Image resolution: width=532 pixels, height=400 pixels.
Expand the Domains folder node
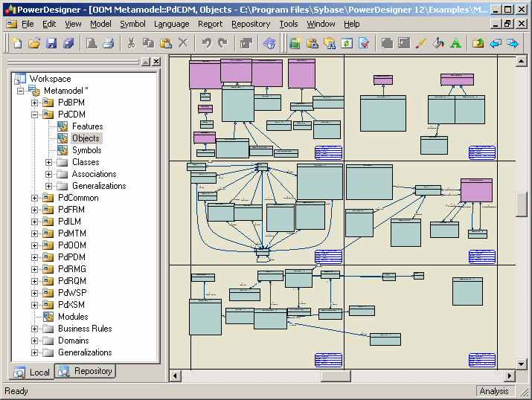34,341
